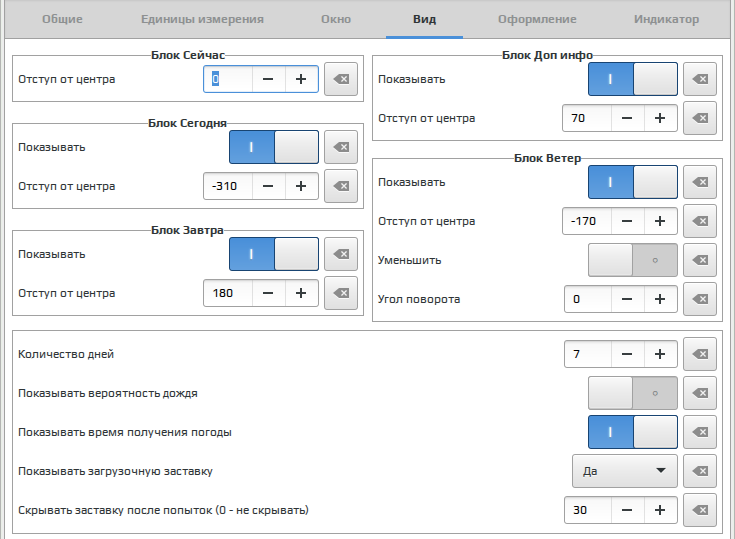This screenshot has width=735, height=539.
Task: Open the Окно tab
Action: (336, 19)
